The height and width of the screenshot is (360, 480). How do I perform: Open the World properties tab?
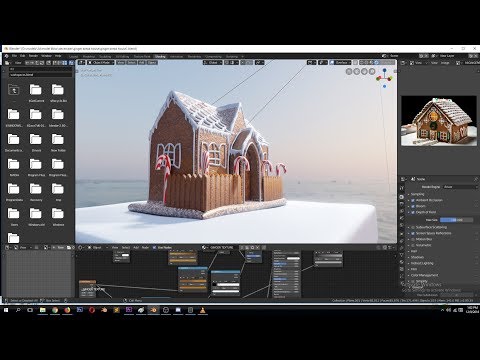point(402,225)
